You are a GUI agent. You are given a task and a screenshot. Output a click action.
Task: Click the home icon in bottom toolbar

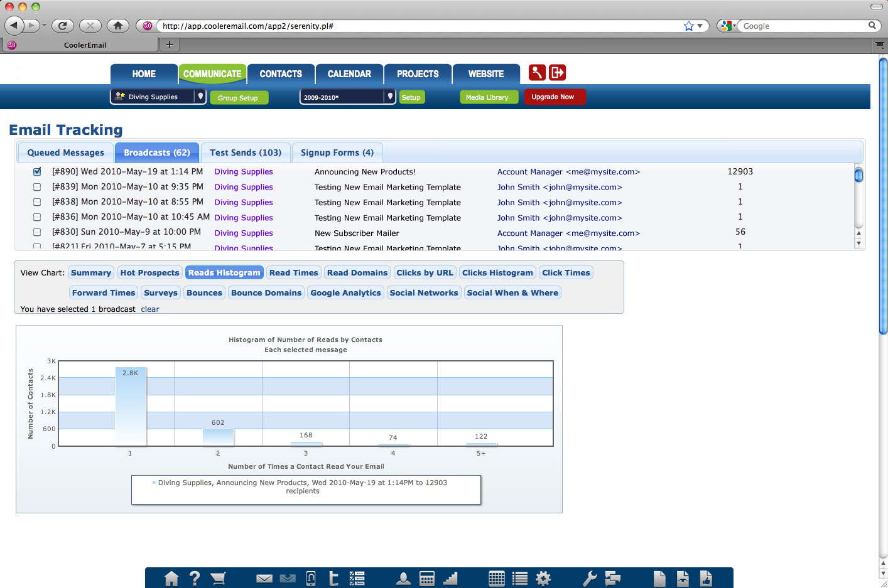tap(171, 579)
